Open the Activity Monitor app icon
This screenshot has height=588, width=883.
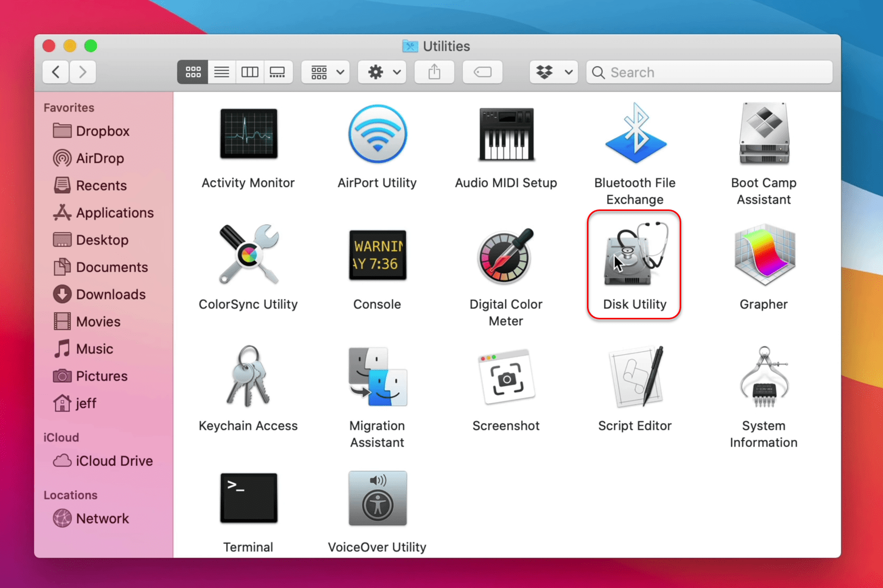point(248,134)
